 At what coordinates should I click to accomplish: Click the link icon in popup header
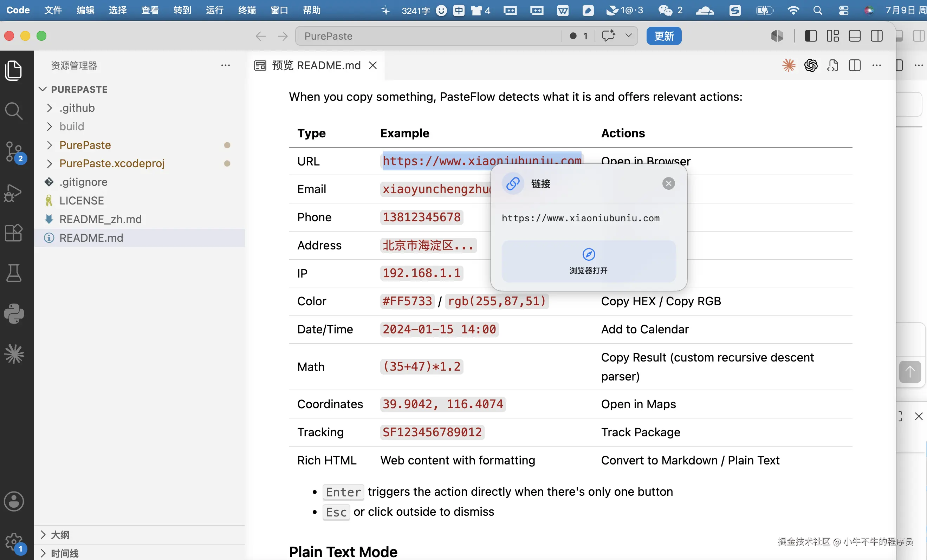pos(513,183)
